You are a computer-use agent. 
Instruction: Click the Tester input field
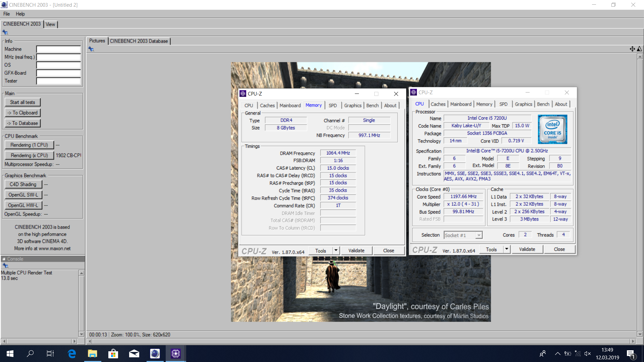[x=58, y=81]
